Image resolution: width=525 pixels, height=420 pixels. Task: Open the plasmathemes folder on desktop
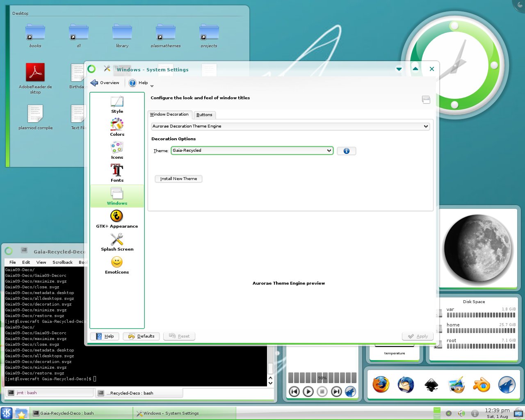click(x=166, y=36)
